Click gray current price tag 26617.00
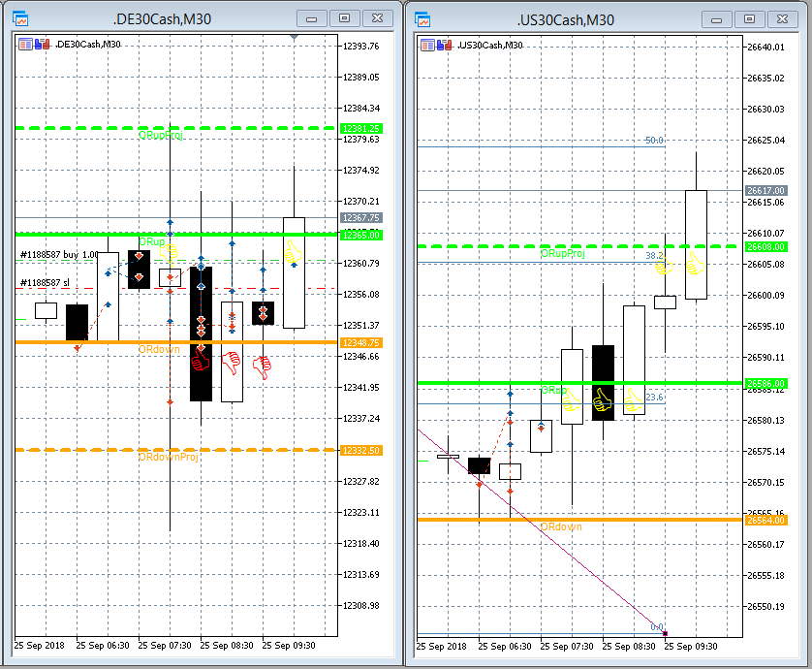 coord(766,191)
